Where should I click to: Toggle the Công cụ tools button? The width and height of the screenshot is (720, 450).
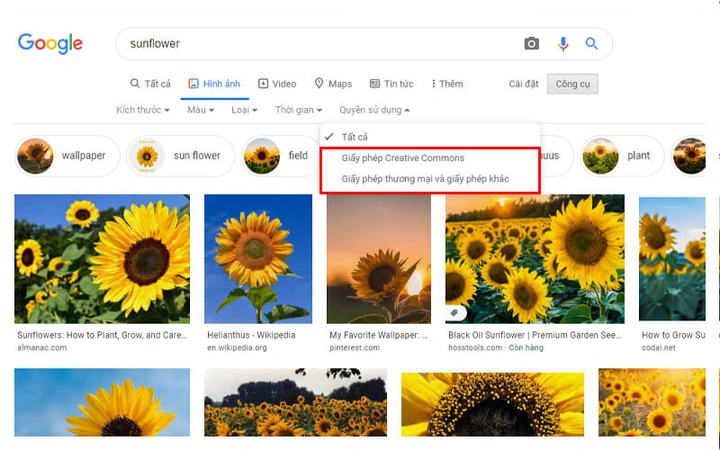click(x=573, y=84)
